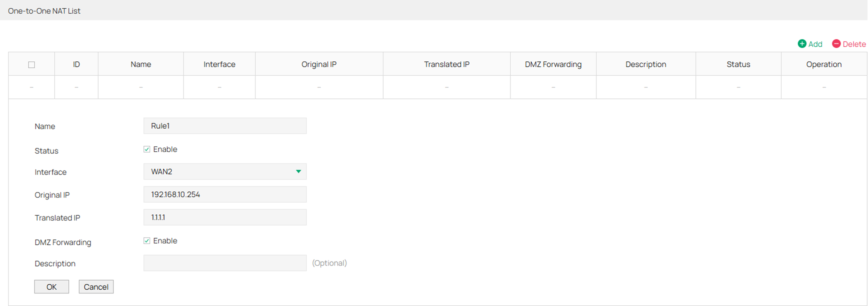Uncheck the Status Enable checkbox

[147, 150]
